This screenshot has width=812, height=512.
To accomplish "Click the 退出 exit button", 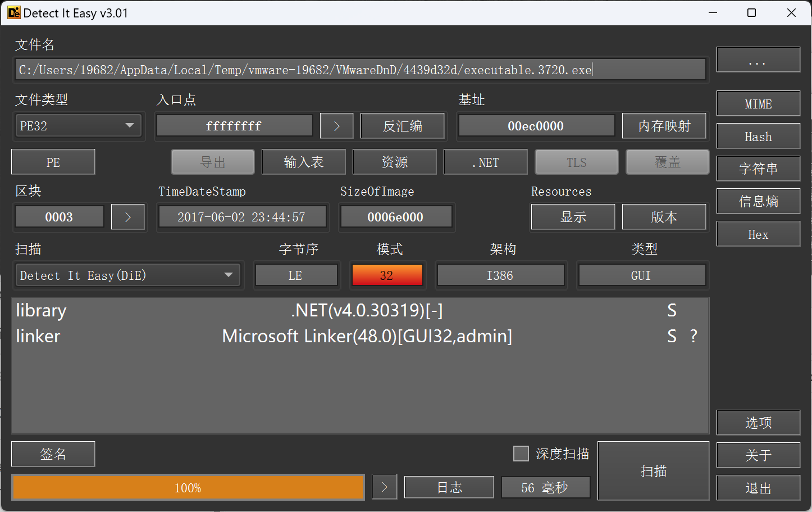I will 758,488.
